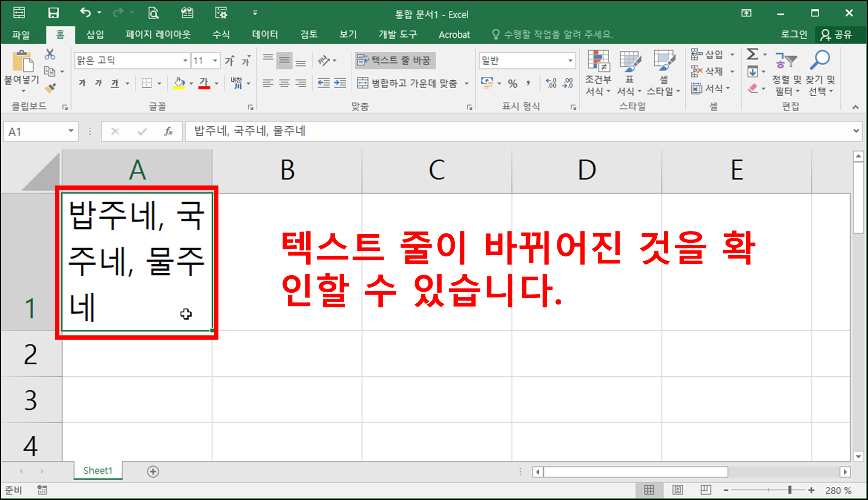Toggle bold formatting in the font group
Viewport: 868px width, 500px height.
click(x=82, y=83)
